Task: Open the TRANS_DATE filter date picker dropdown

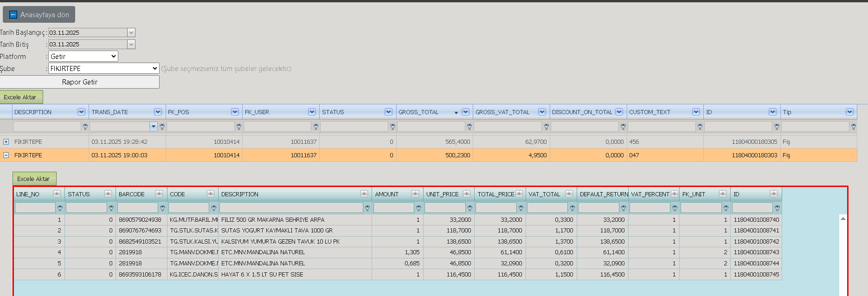Action: [154, 126]
